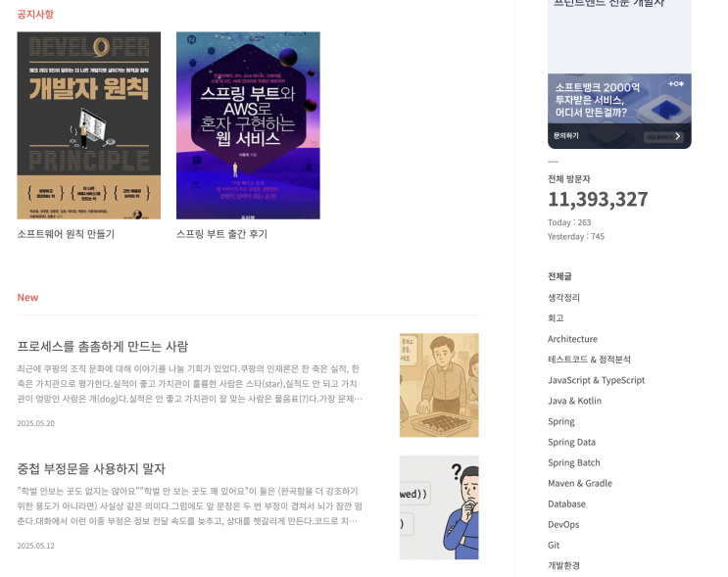Open the 테스트코드 & 정적분석 category

click(589, 360)
